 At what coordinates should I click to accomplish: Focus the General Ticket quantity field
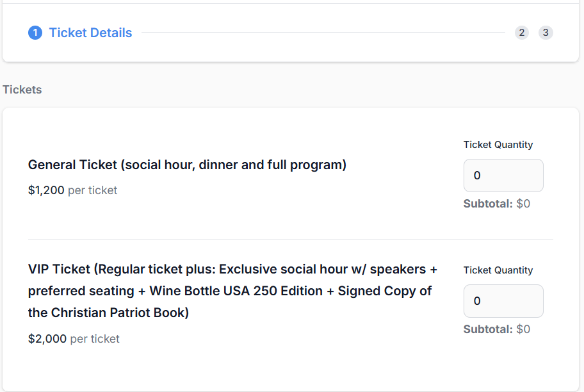[x=503, y=176]
